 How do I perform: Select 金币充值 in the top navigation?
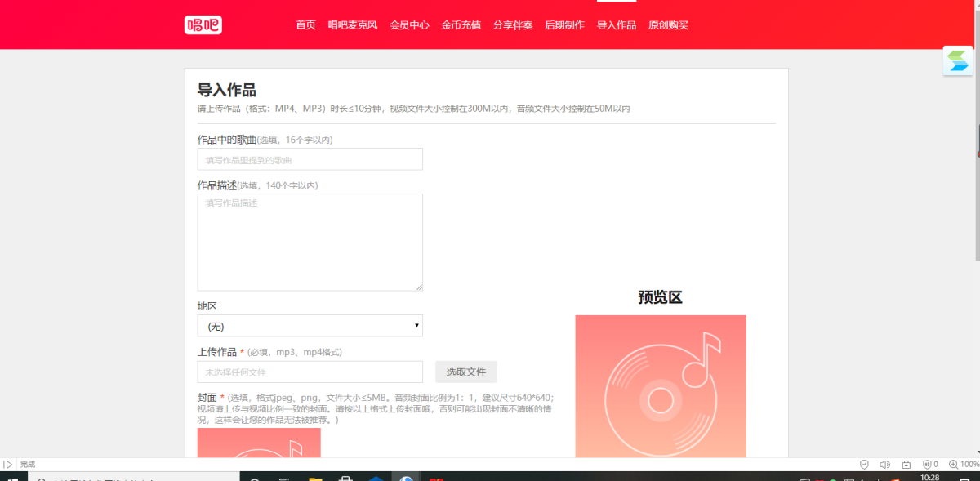point(461,25)
